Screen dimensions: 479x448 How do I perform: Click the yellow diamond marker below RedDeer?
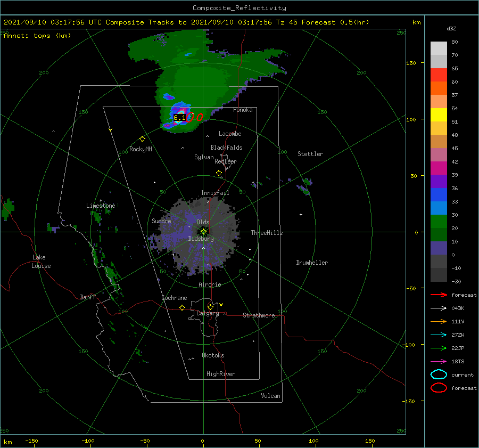219,173
